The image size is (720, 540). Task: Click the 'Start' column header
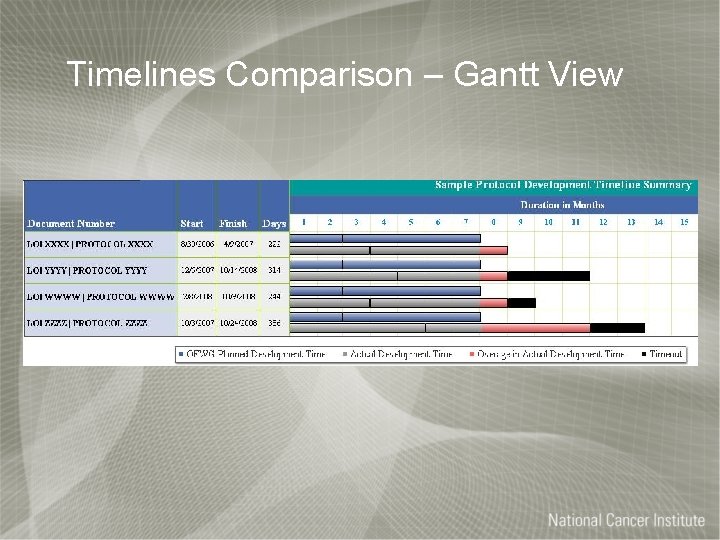(x=191, y=224)
